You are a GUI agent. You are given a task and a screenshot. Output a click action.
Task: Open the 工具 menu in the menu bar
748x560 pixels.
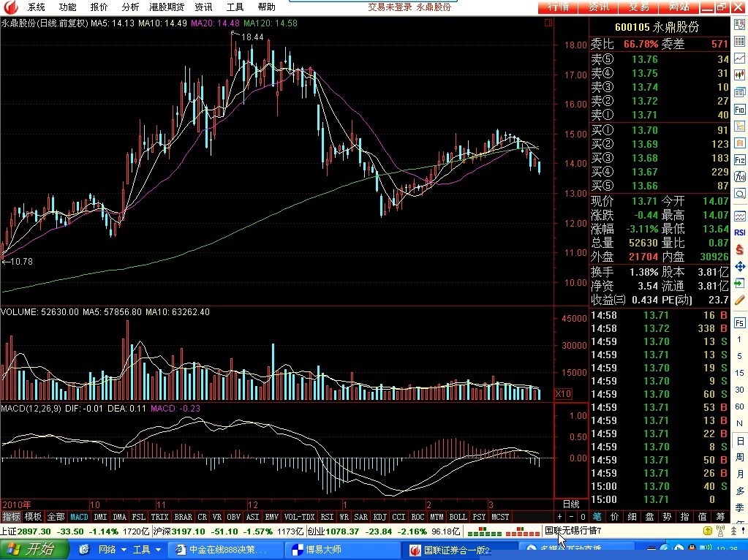tap(235, 7)
